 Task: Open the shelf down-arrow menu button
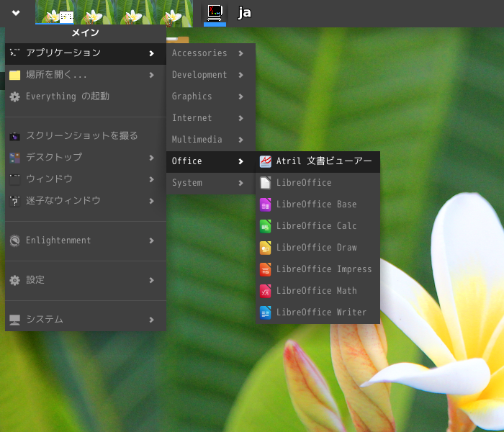click(16, 13)
